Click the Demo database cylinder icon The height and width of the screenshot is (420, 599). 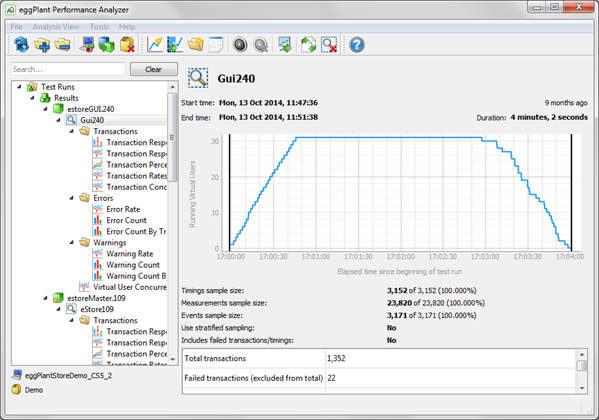(x=16, y=390)
